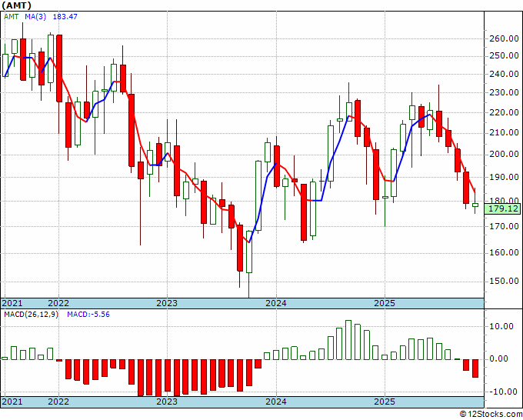Screen dimensions: 523x420
Task: Click the (AMT) chart title
Action: point(17,5)
